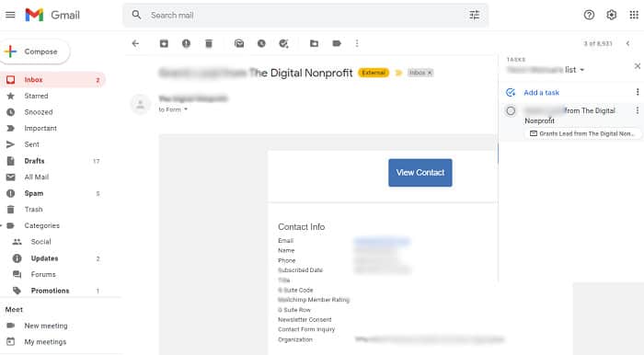Expand the task list selector dropdown

pos(582,70)
